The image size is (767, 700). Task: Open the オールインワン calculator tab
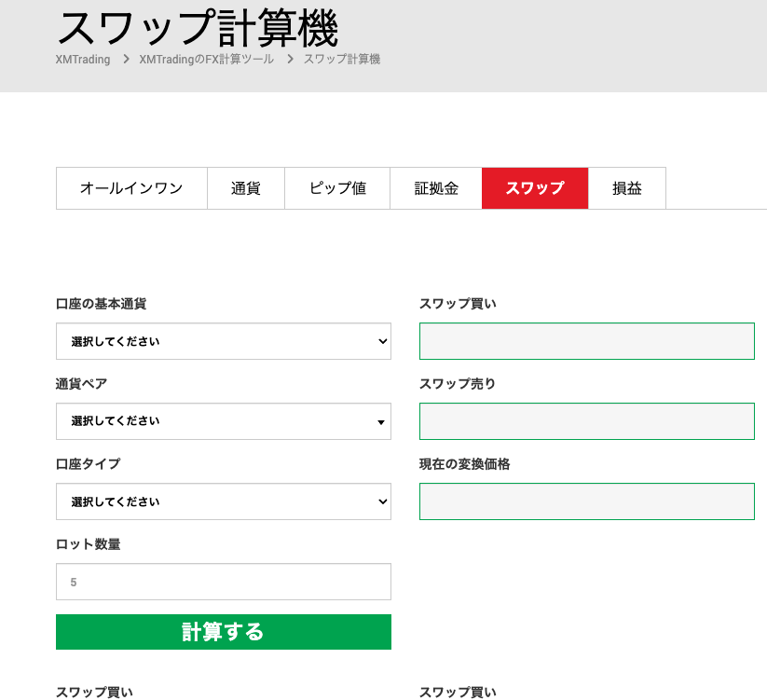pyautogui.click(x=131, y=188)
